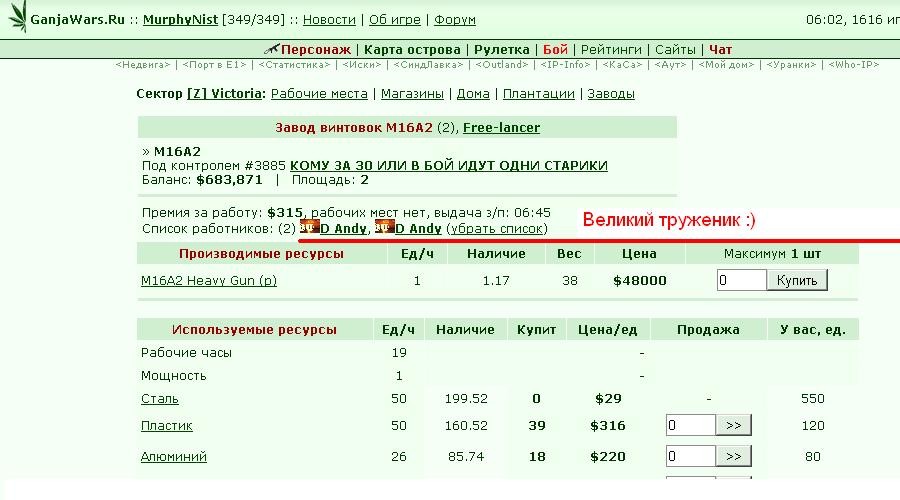This screenshot has height=500, width=900.
Task: Open the Рулетка menu item
Action: 502,49
